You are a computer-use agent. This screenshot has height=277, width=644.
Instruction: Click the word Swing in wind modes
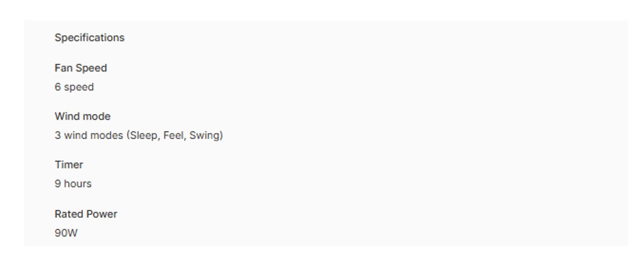205,136
